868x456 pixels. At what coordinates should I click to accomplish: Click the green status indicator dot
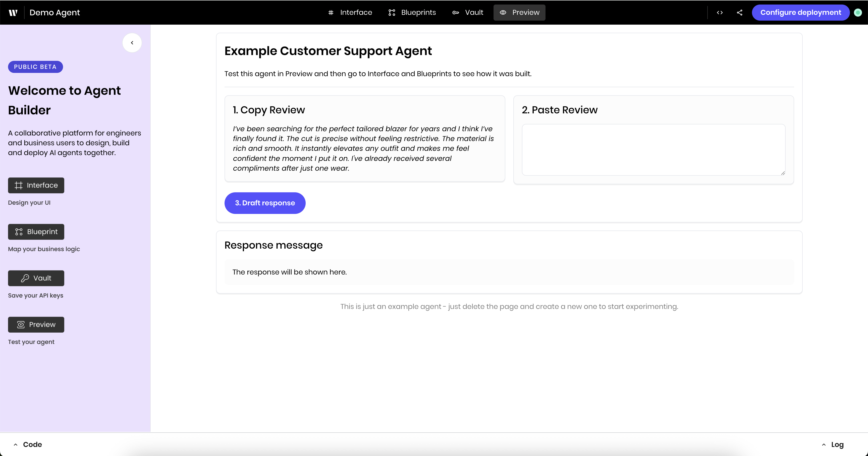coord(858,13)
